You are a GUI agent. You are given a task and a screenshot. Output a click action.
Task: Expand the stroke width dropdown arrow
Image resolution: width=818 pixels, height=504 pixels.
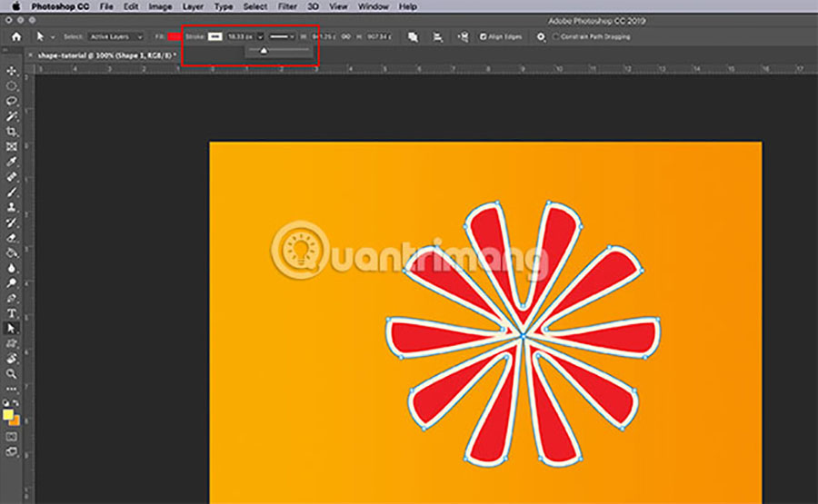point(261,37)
